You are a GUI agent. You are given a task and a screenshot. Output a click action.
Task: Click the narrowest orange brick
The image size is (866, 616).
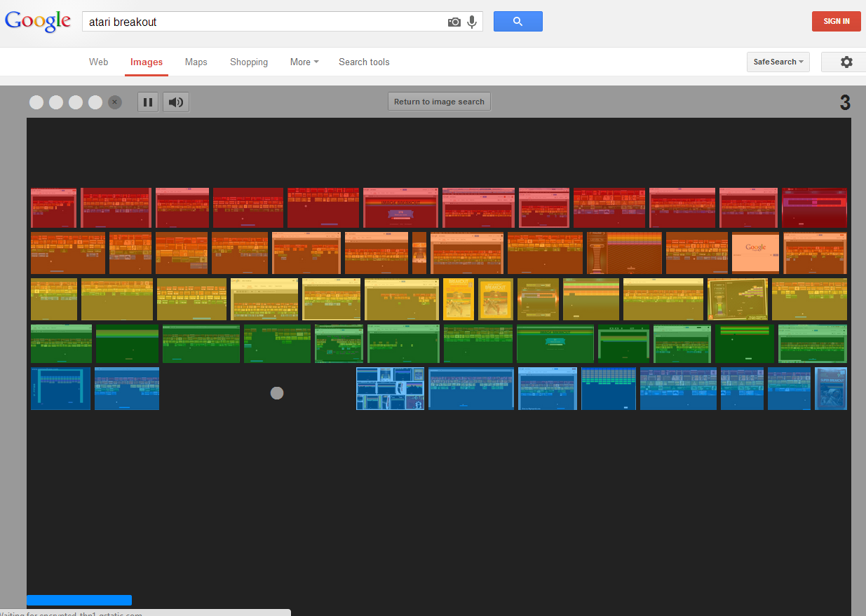coord(419,253)
